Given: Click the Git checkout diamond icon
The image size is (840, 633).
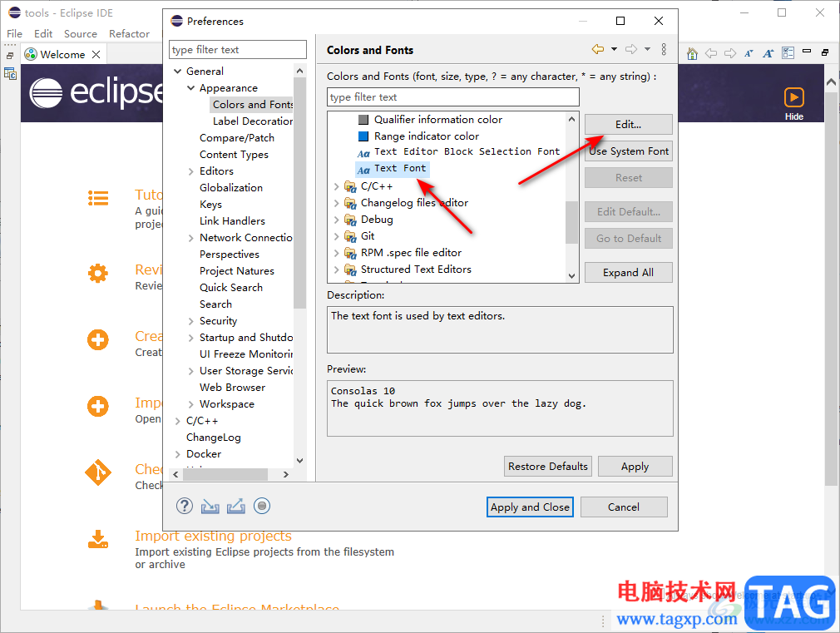Looking at the screenshot, I should coord(98,472).
